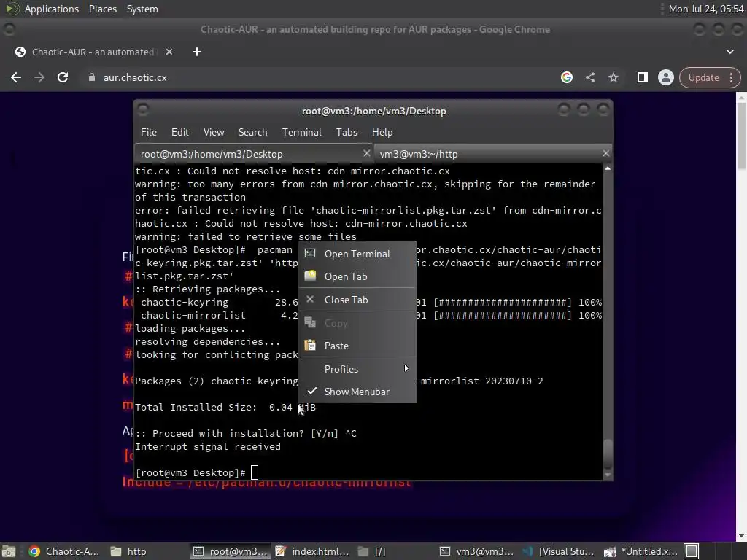
Task: Expand Chrome tab search chevron
Action: (729, 52)
